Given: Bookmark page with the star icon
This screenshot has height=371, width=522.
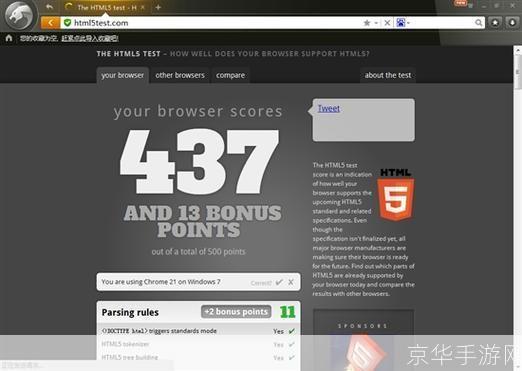Looking at the screenshot, I should [367, 23].
